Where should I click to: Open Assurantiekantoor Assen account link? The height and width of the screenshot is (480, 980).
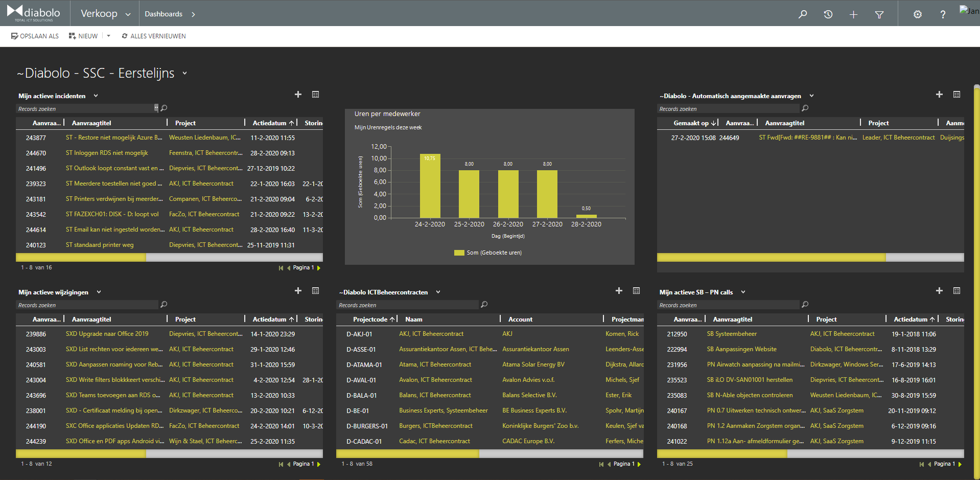point(535,349)
